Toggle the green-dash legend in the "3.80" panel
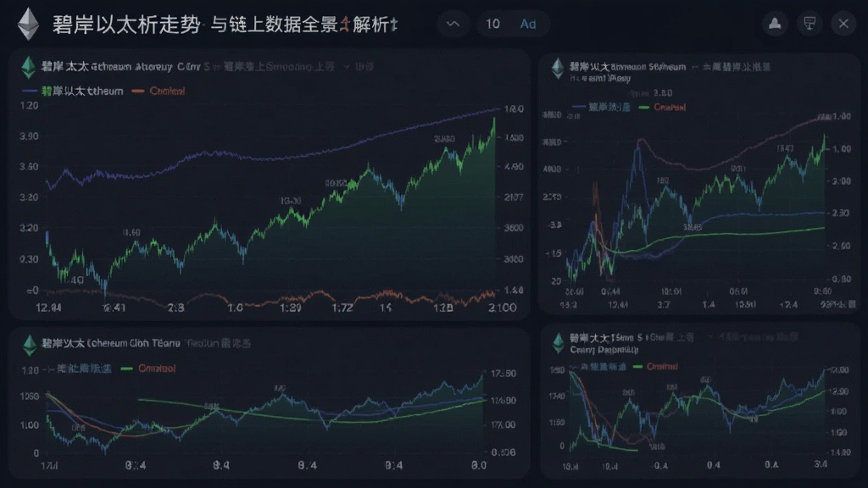This screenshot has height=488, width=868. click(x=662, y=108)
